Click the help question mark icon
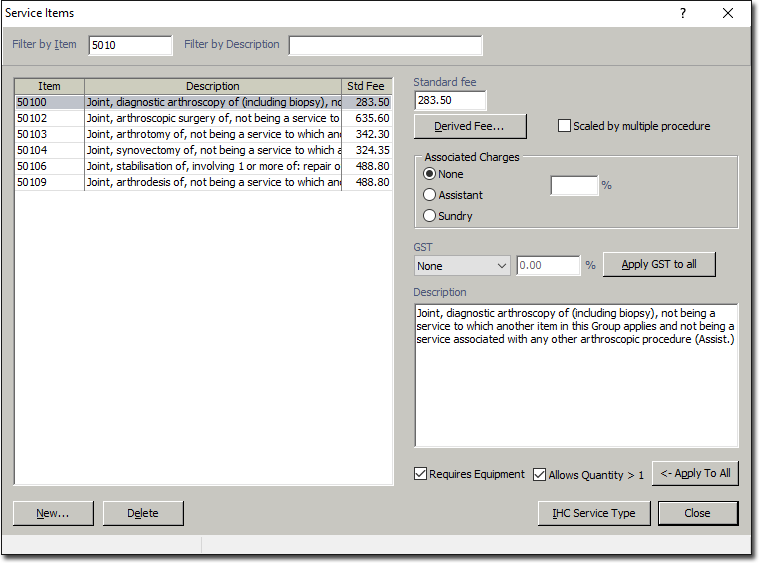759x563 pixels. 683,13
